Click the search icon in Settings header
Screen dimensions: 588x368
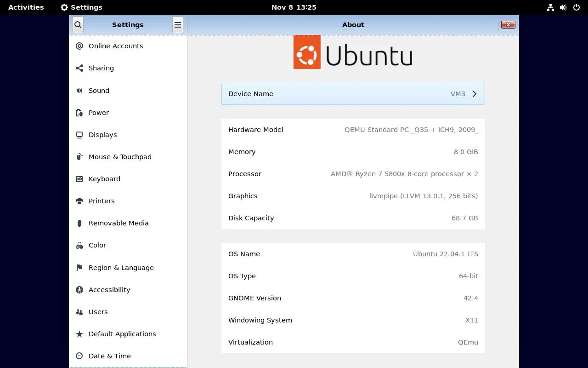(78, 25)
